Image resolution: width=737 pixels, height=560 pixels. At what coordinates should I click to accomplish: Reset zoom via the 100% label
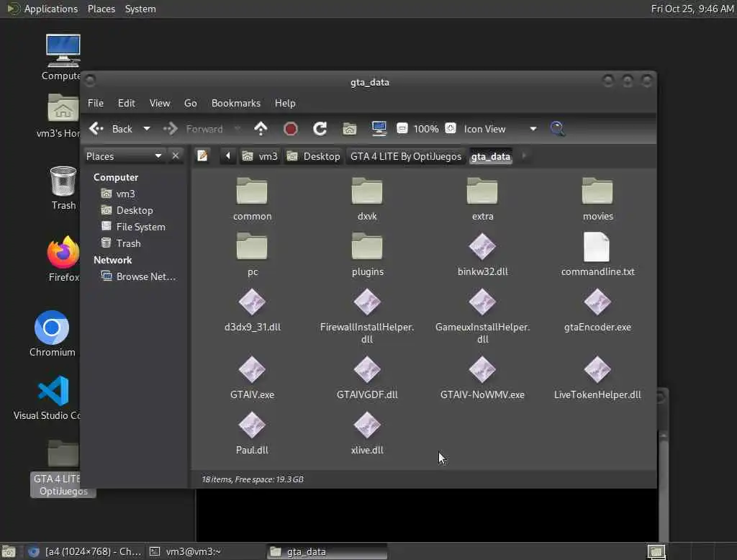pyautogui.click(x=426, y=129)
